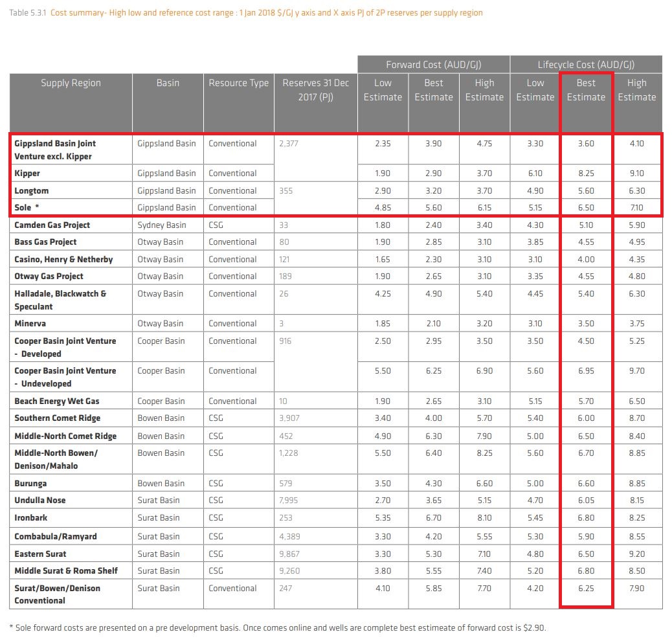
Task: Select the Southern Comet Ridge row label
Action: 58,418
